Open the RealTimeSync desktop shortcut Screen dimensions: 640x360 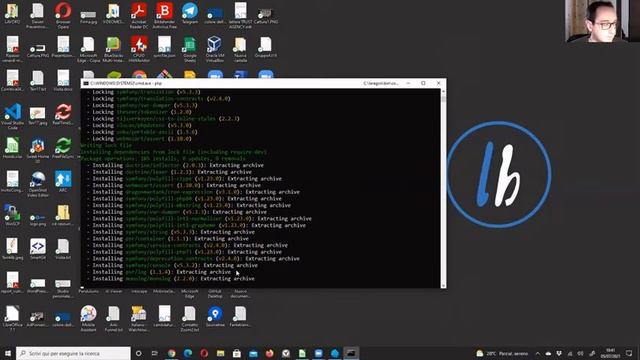click(63, 114)
